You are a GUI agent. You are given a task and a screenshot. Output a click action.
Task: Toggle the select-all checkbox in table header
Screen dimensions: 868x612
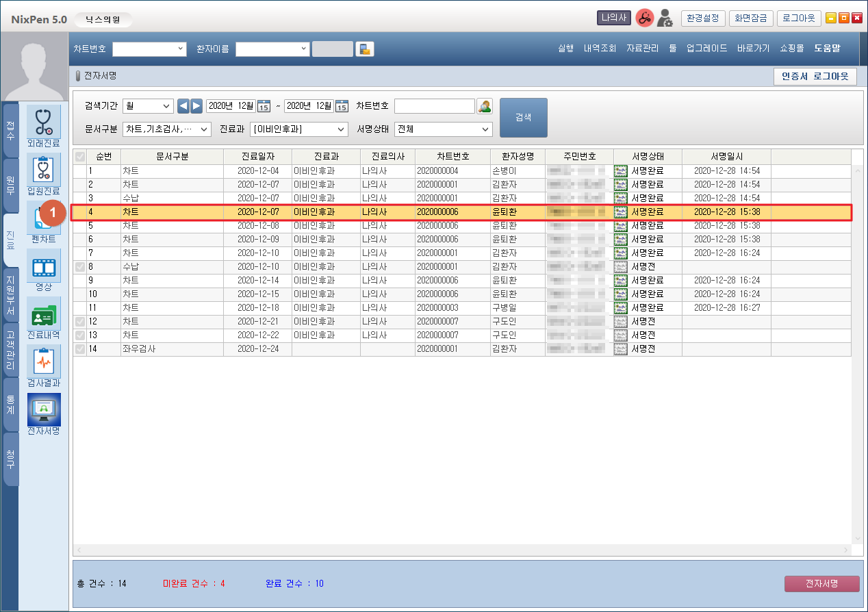[x=80, y=157]
